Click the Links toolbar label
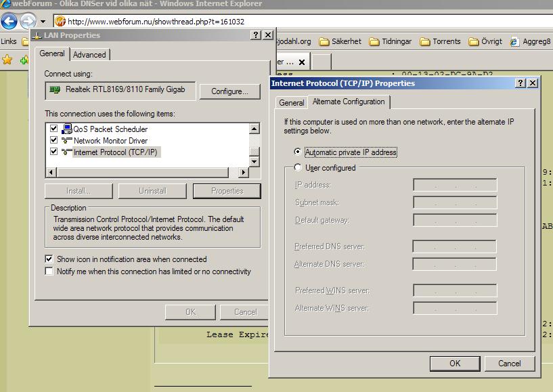Viewport: 553px width, 392px height. pyautogui.click(x=9, y=41)
